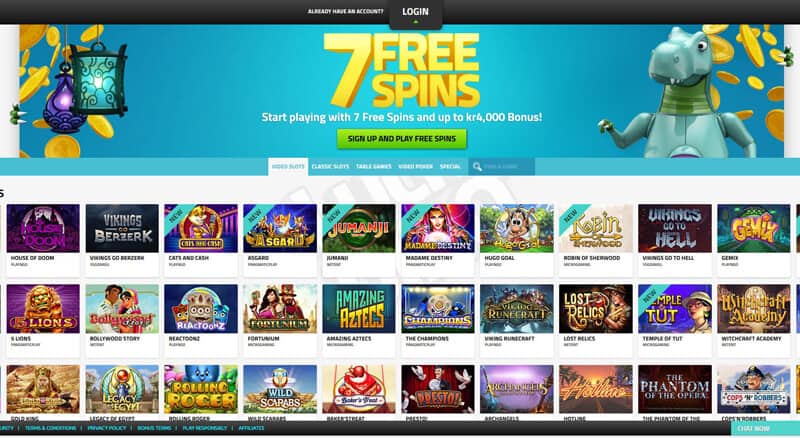Open the Amazing Aztecs game tile
The height and width of the screenshot is (438, 800).
point(359,309)
